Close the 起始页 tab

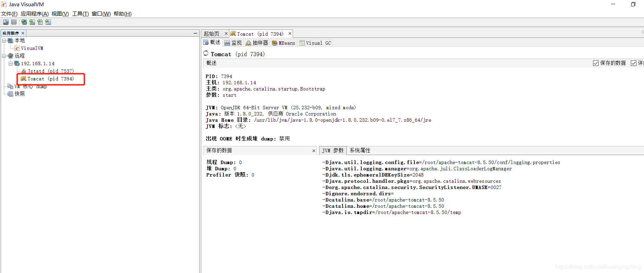[x=226, y=34]
